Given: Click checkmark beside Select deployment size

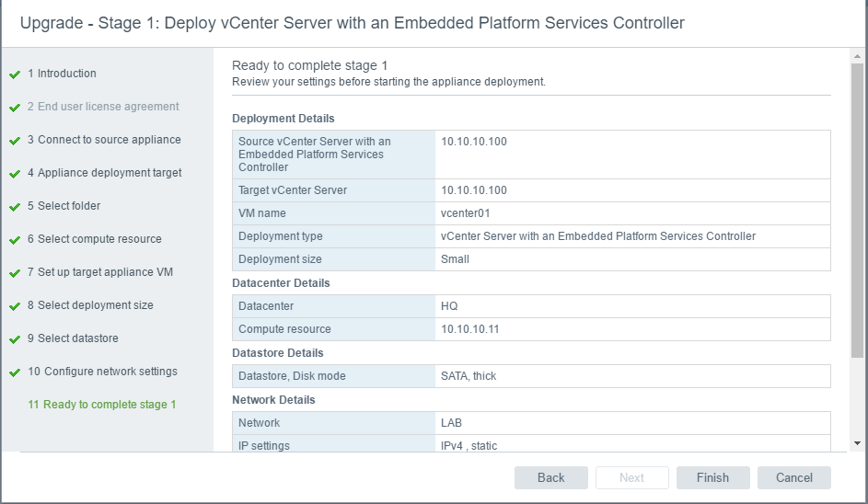Looking at the screenshot, I should click(15, 306).
